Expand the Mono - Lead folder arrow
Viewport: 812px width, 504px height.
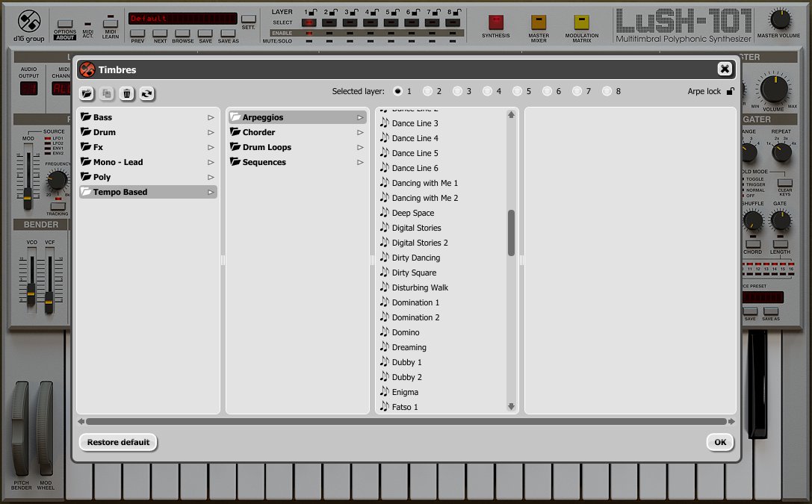point(211,163)
